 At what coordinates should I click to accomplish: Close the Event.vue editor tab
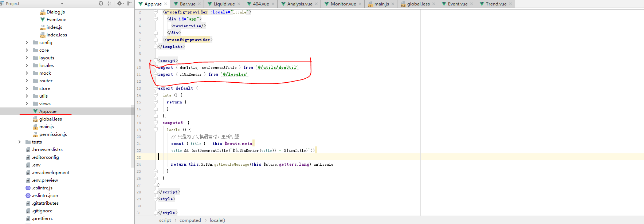click(472, 4)
